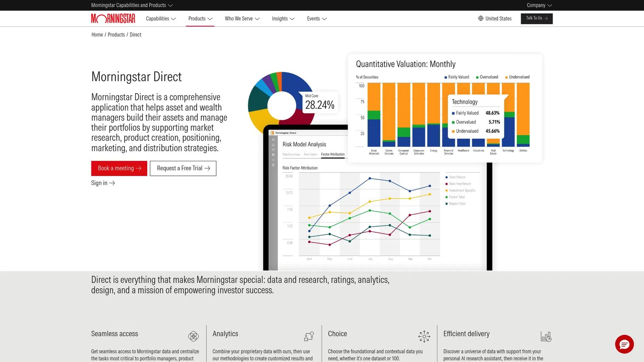The width and height of the screenshot is (644, 362).
Task: Expand the Events menu
Action: pyautogui.click(x=317, y=19)
